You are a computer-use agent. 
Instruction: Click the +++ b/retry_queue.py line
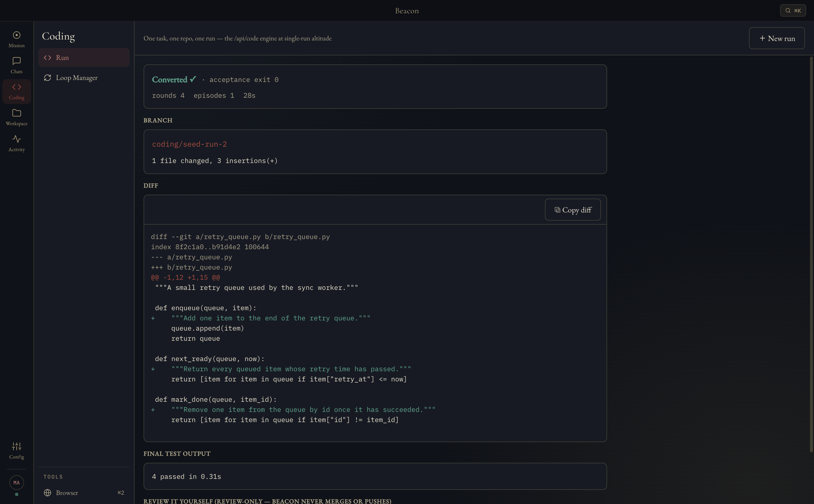pos(191,267)
